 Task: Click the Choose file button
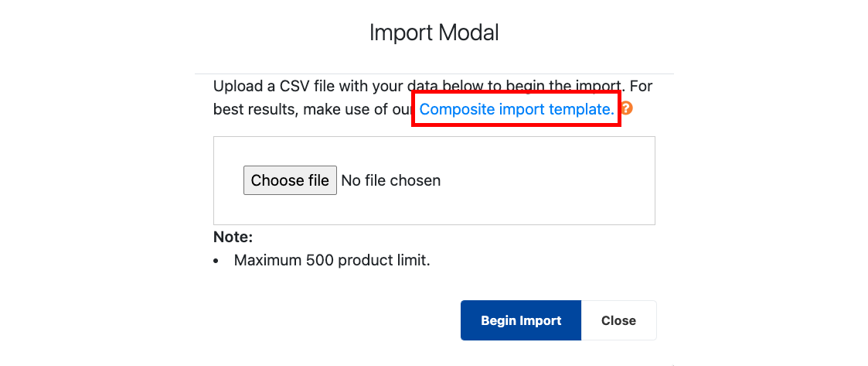coord(290,180)
